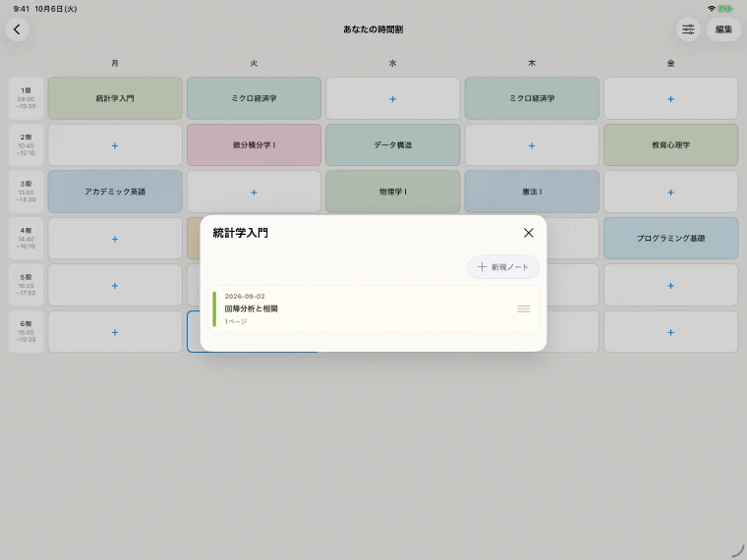The image size is (747, 560).
Task: Tap the battery indicator in status bar
Action: [725, 9]
